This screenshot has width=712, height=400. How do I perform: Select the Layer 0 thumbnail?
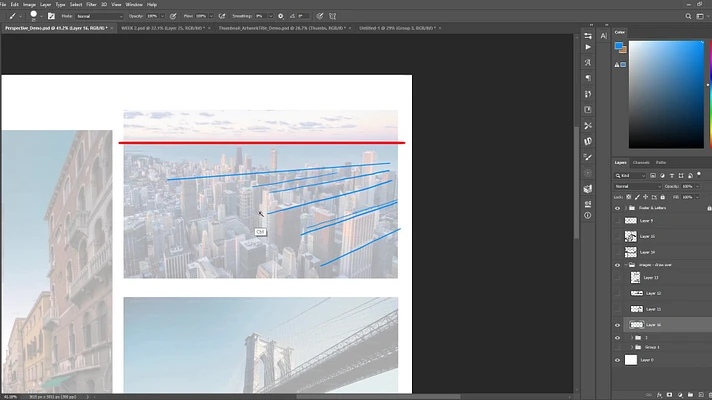631,360
